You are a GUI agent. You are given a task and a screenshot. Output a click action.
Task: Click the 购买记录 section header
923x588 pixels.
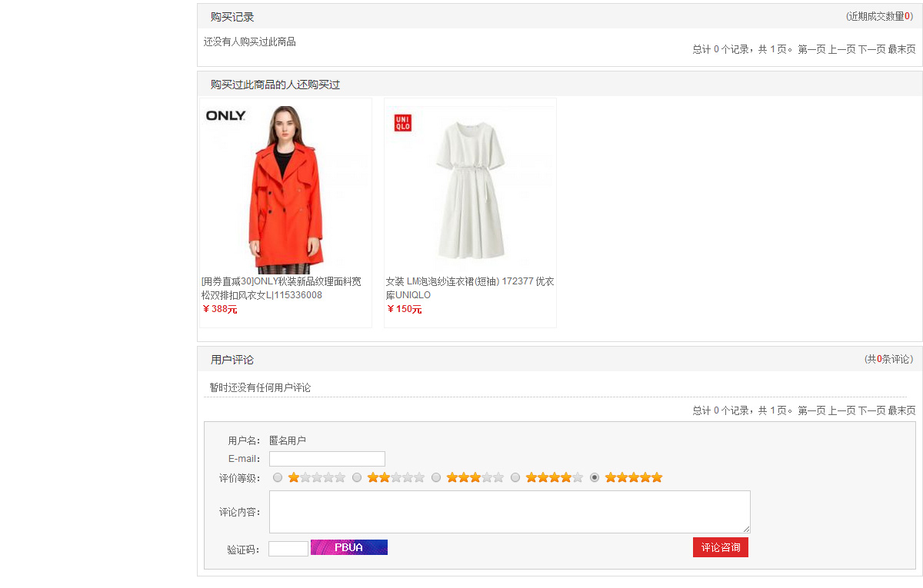click(x=232, y=17)
